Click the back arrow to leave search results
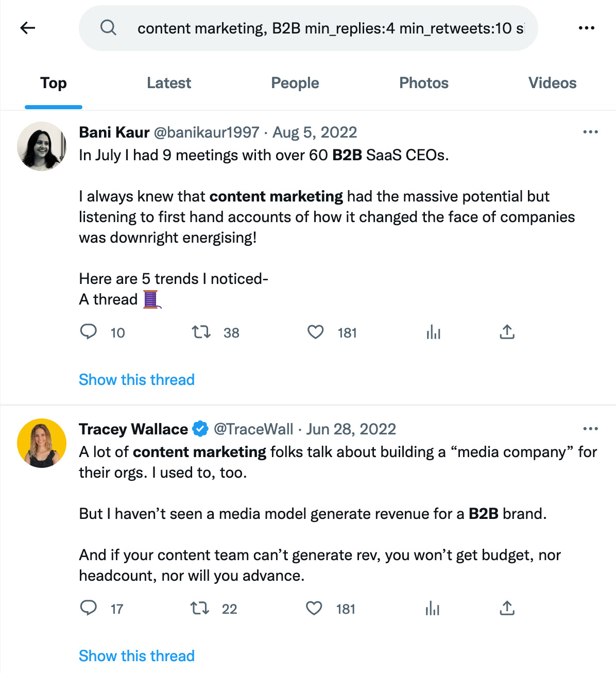 (27, 28)
